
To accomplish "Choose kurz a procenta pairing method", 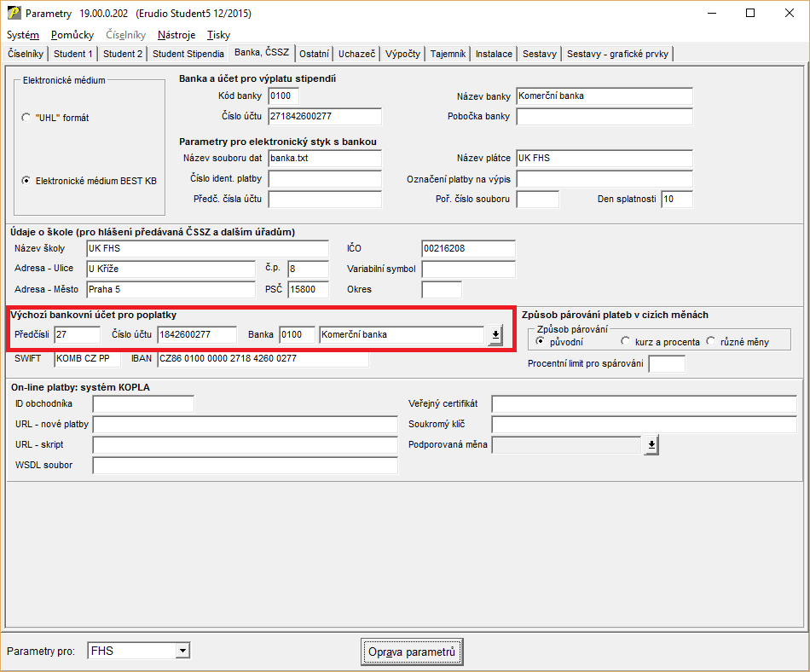I will [x=627, y=342].
